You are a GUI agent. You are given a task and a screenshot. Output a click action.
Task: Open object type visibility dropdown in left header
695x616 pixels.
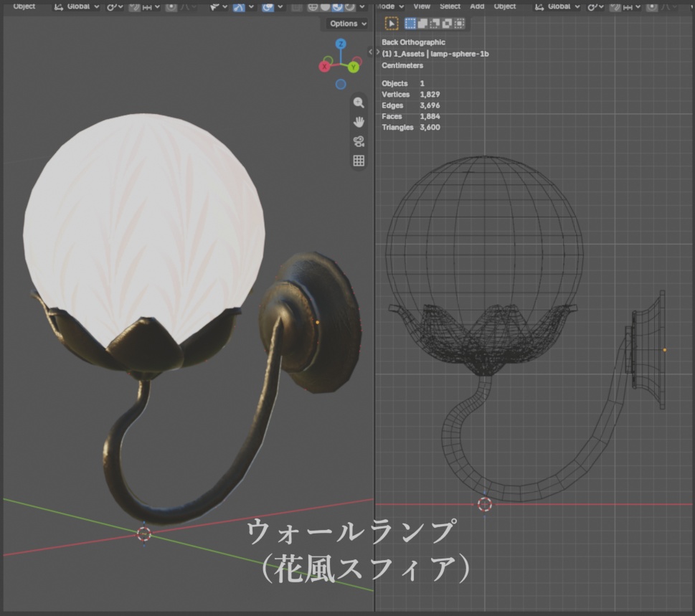pyautogui.click(x=219, y=6)
